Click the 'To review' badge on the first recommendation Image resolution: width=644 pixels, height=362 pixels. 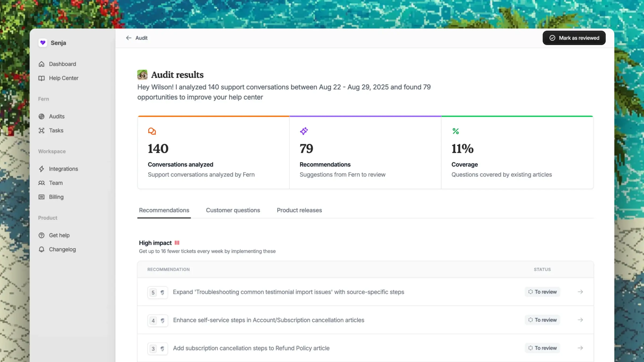(x=542, y=292)
